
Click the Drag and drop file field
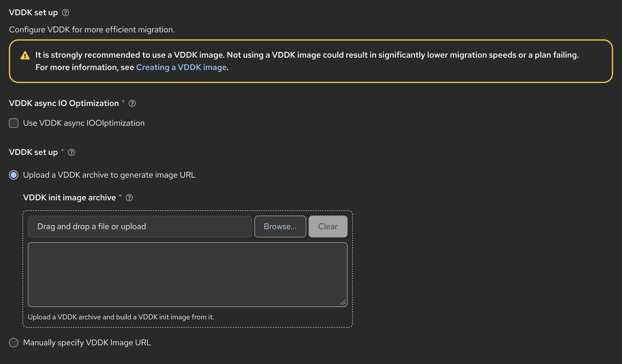click(x=140, y=227)
